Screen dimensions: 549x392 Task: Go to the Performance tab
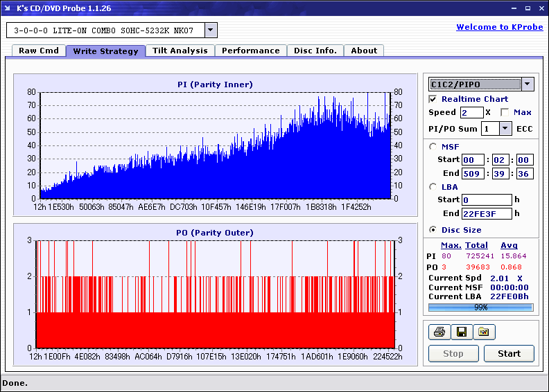pos(251,51)
